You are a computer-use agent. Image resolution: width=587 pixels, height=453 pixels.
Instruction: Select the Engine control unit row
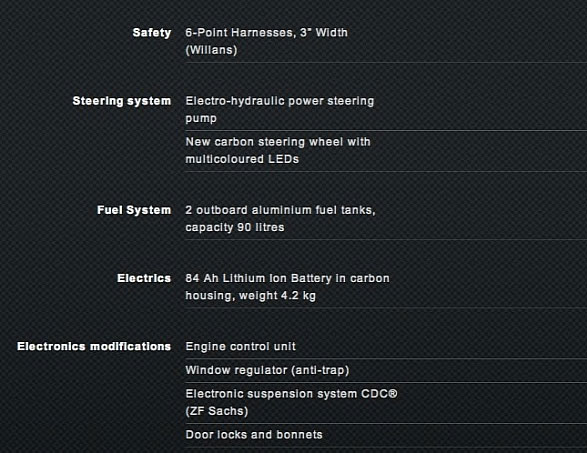pyautogui.click(x=386, y=347)
